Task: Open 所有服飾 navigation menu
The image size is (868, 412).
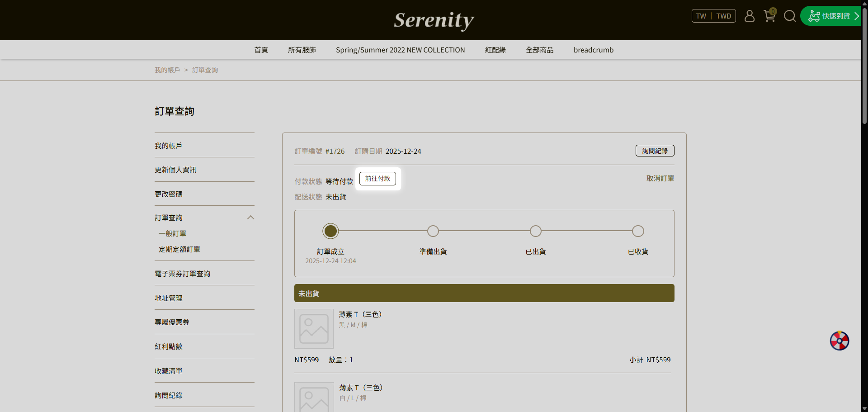Action: (x=302, y=50)
